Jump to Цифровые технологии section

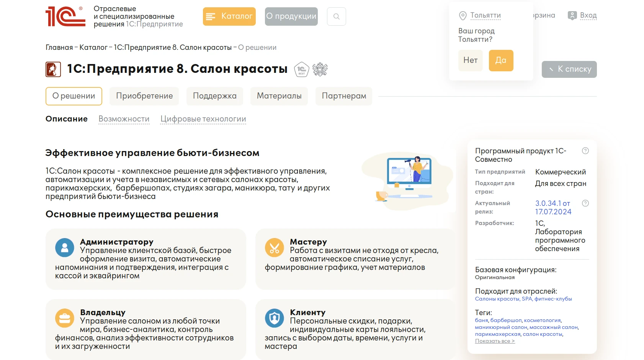203,119
